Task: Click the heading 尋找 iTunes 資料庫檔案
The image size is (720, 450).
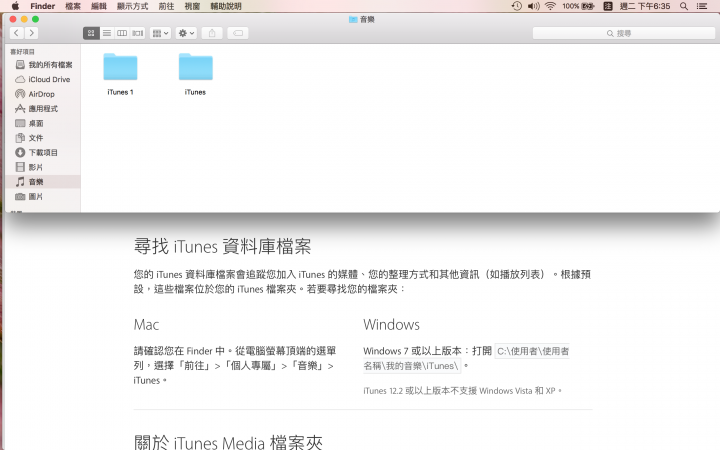Action: (x=223, y=247)
